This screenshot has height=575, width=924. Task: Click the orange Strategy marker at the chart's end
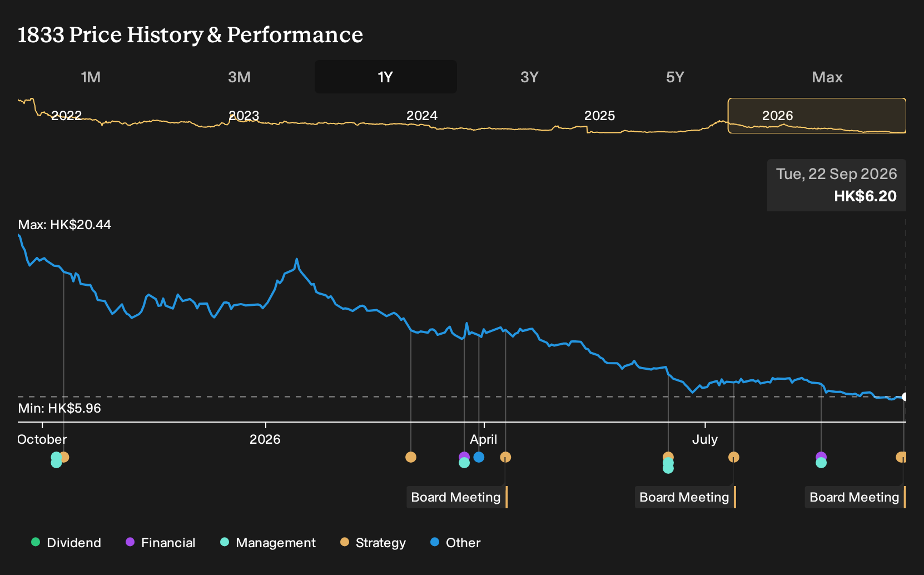coord(901,457)
